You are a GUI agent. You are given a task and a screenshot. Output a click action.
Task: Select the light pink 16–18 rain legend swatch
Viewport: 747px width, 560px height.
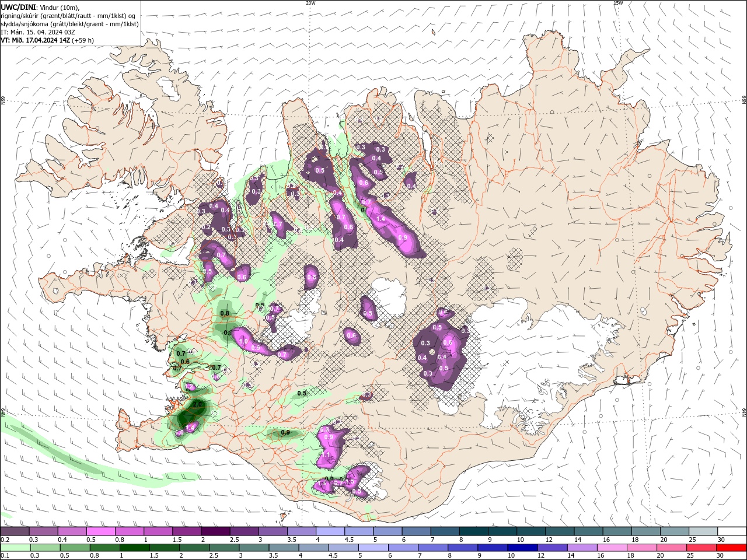[610, 548]
